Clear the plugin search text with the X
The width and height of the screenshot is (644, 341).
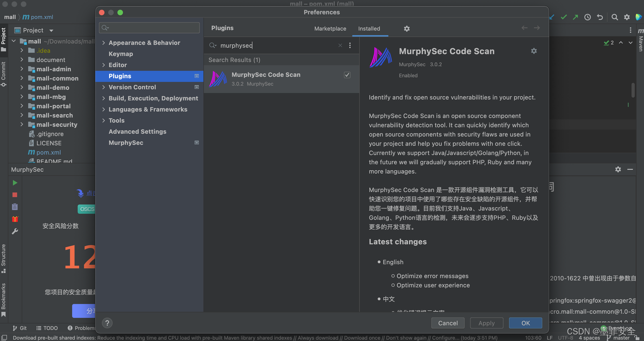[340, 45]
